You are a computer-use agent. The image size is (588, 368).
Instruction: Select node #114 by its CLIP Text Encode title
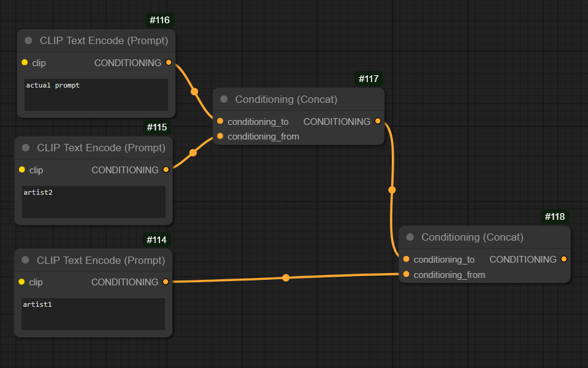point(101,260)
